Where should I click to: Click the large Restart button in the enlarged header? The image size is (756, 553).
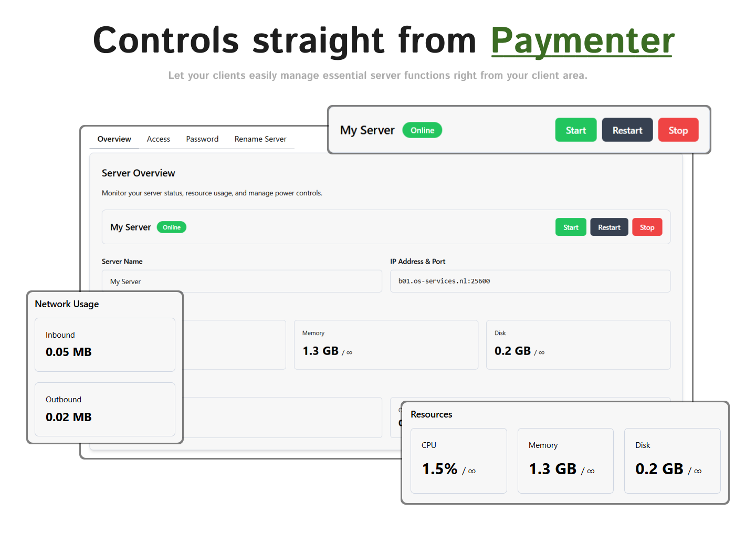[x=627, y=130]
